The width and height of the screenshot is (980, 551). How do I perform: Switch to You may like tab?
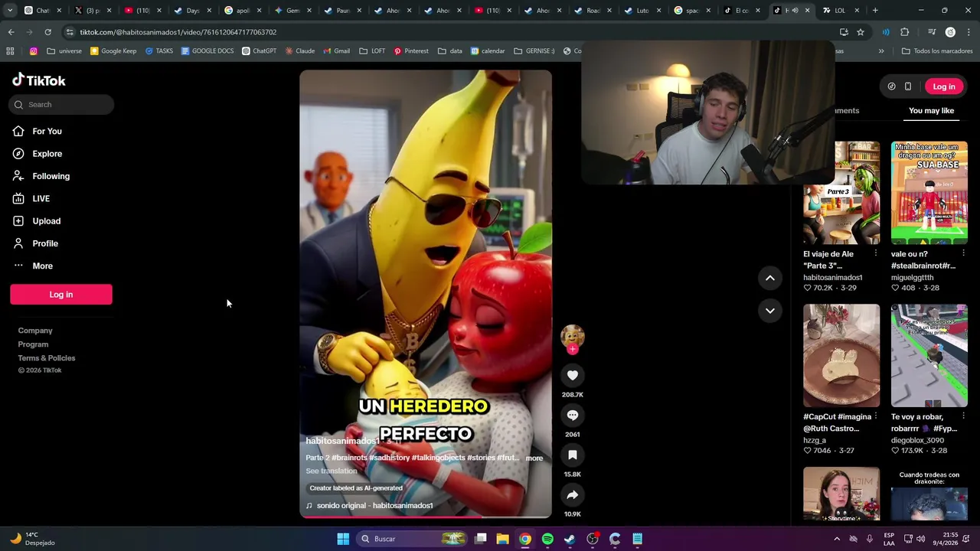(931, 111)
